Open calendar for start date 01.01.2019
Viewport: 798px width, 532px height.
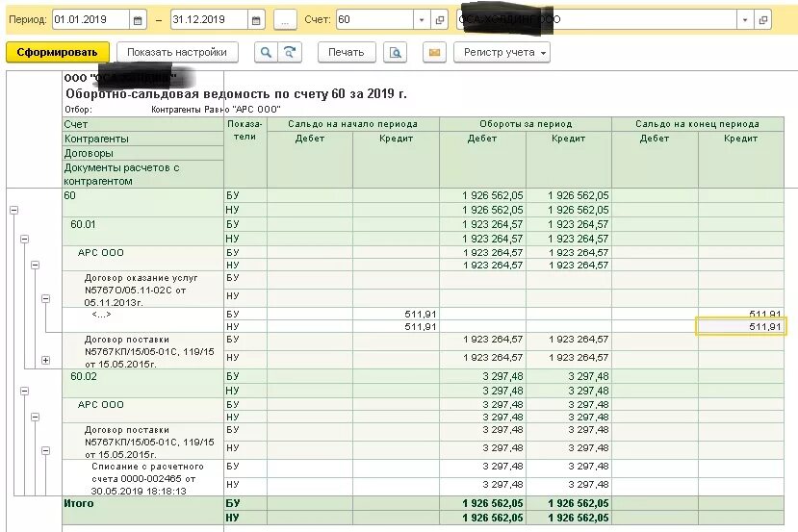point(138,20)
